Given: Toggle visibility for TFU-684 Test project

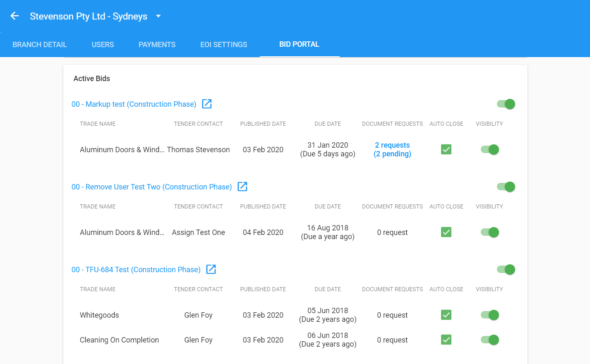Looking at the screenshot, I should (506, 270).
